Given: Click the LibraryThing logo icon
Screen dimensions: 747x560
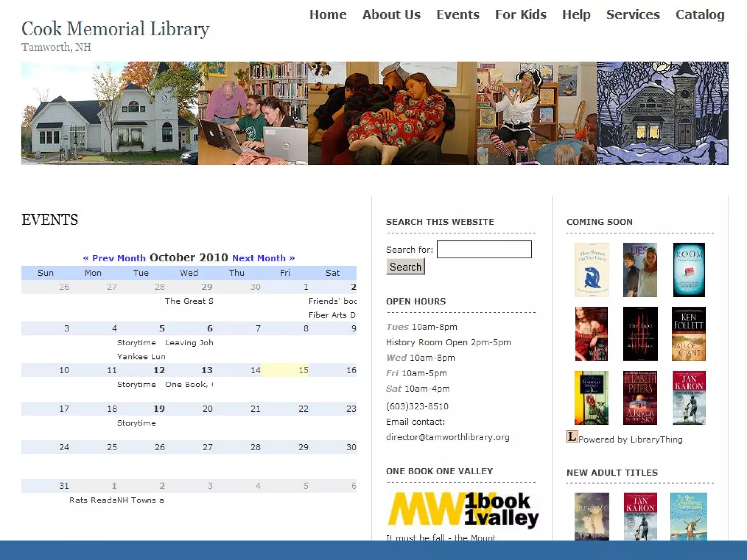Looking at the screenshot, I should coord(572,436).
